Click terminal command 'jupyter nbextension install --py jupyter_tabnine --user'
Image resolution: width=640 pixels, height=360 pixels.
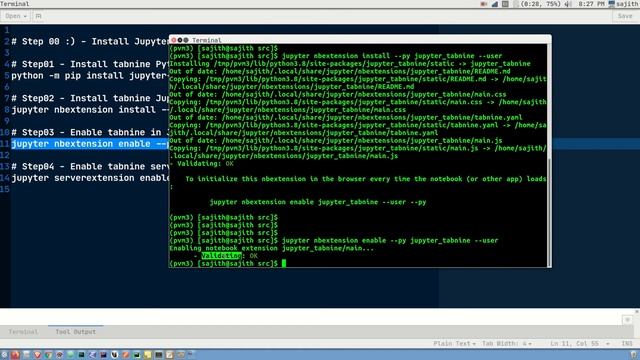tap(392, 56)
